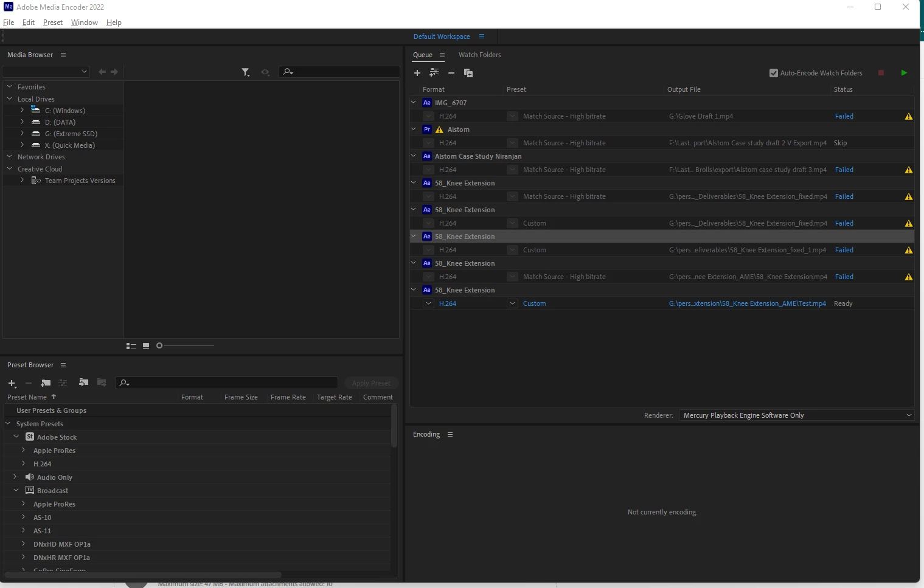This screenshot has width=924, height=588.
Task: Click Skip status on Alstom output row
Action: (840, 143)
